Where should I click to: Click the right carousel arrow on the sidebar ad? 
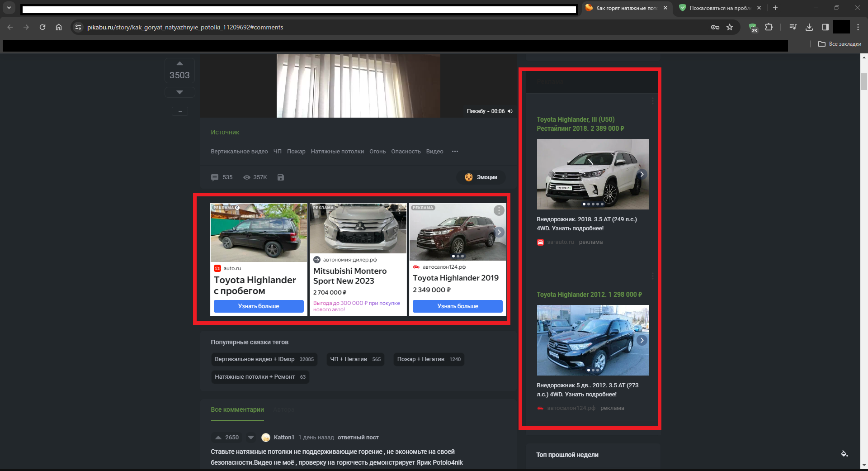pyautogui.click(x=642, y=174)
